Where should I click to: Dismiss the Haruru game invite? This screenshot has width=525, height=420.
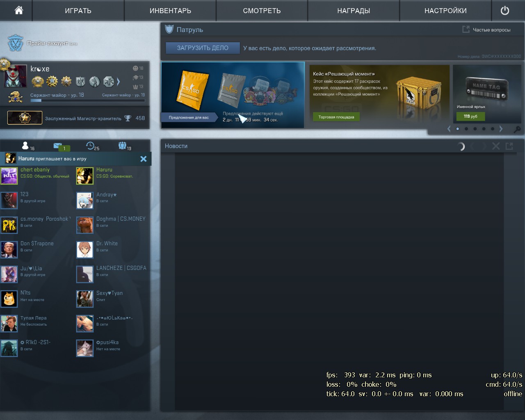click(144, 159)
